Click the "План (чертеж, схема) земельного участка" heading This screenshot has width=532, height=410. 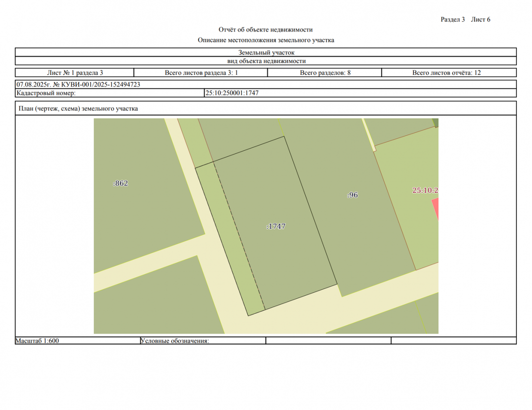(x=78, y=109)
